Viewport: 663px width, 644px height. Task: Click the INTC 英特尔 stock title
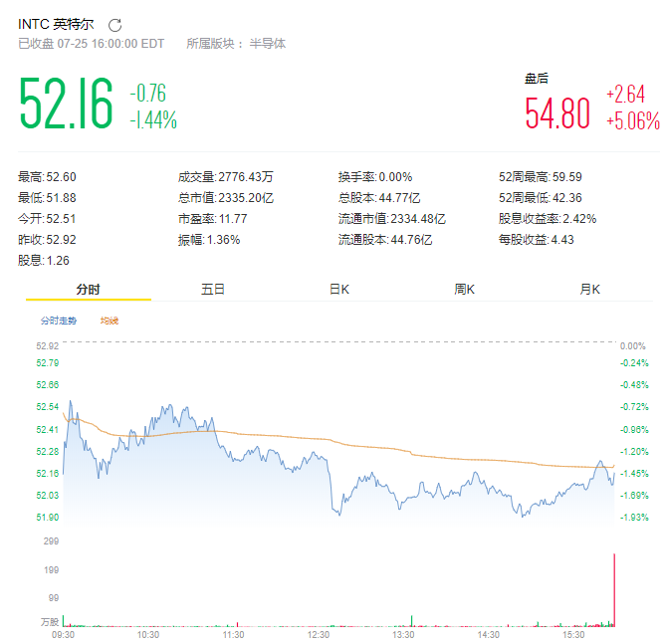click(x=58, y=24)
